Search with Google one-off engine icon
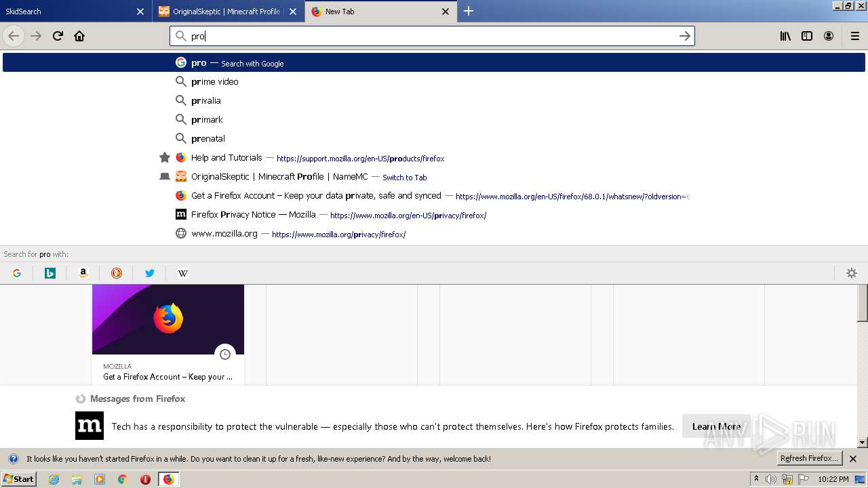Image resolution: width=868 pixels, height=488 pixels. tap(17, 273)
